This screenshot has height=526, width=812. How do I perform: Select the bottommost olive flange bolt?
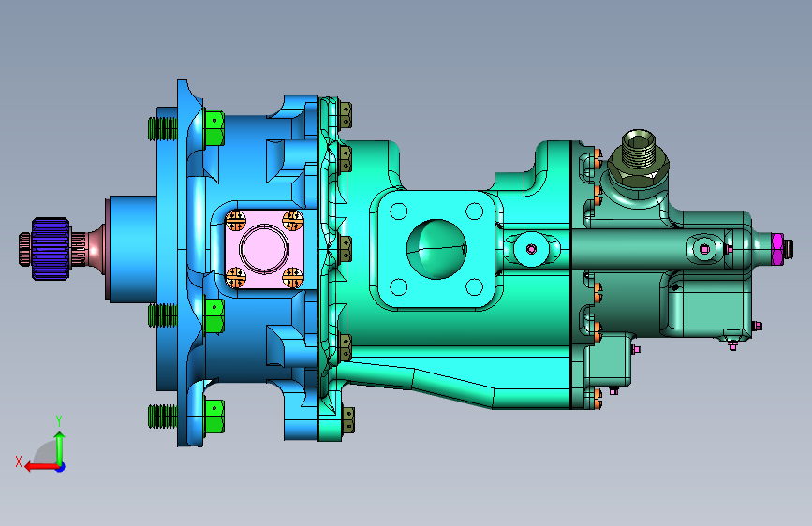click(x=348, y=420)
